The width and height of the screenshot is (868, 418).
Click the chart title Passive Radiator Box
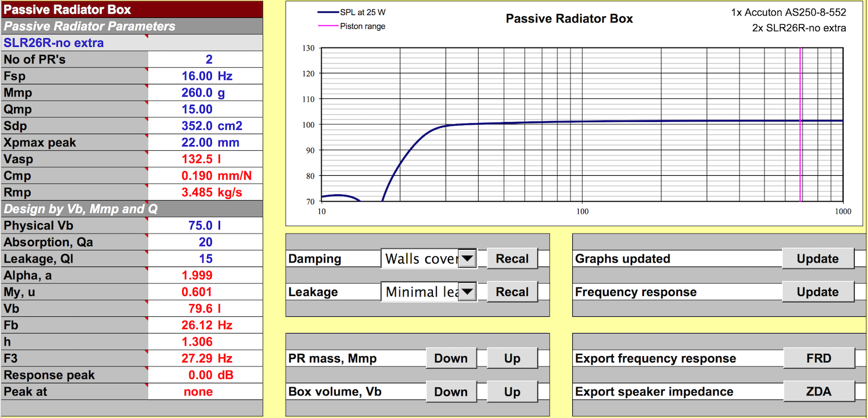(x=569, y=19)
